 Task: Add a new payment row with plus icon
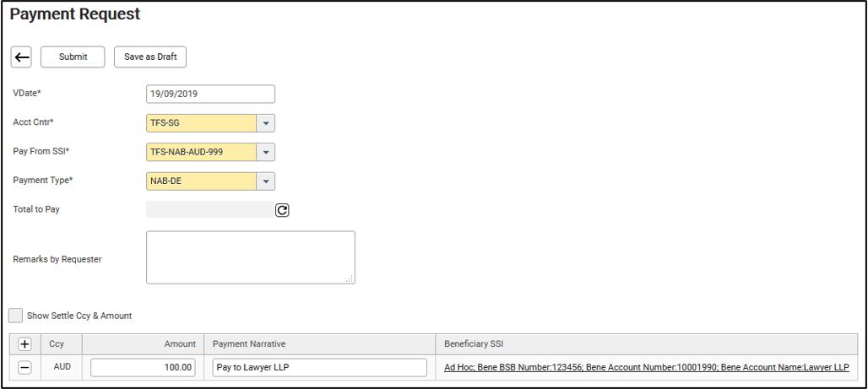[24, 344]
